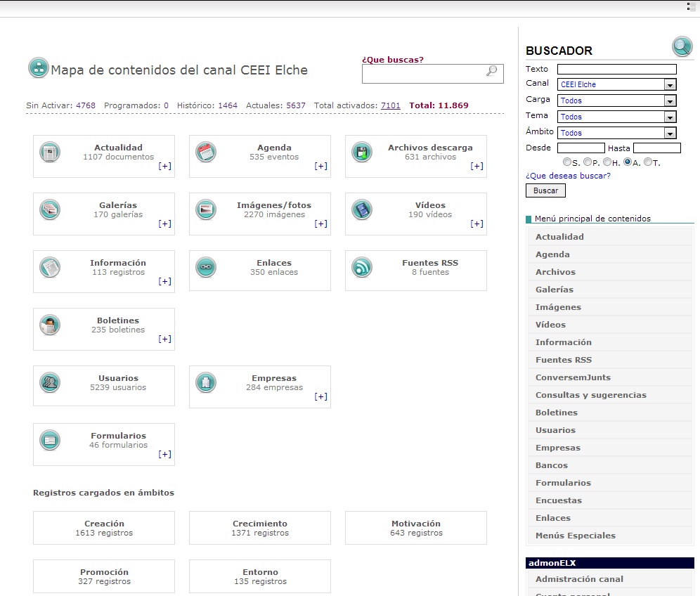Click the Actualidad newspaper icon

point(50,152)
